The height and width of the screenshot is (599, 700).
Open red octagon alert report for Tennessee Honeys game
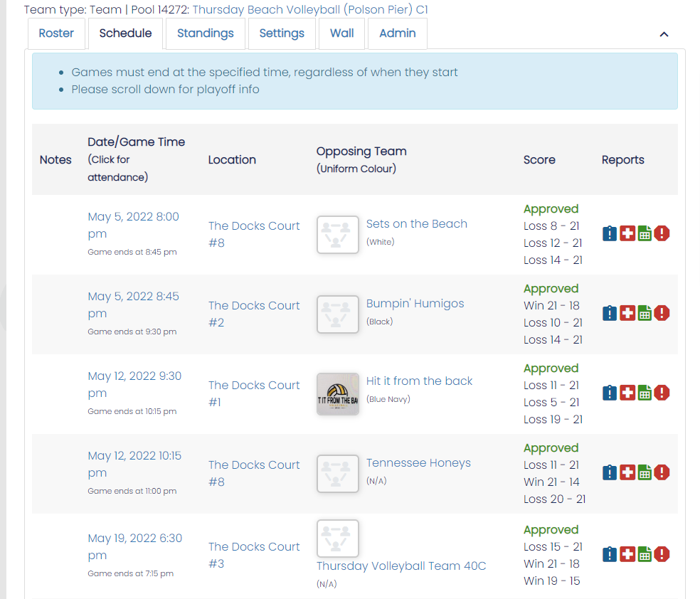(662, 472)
